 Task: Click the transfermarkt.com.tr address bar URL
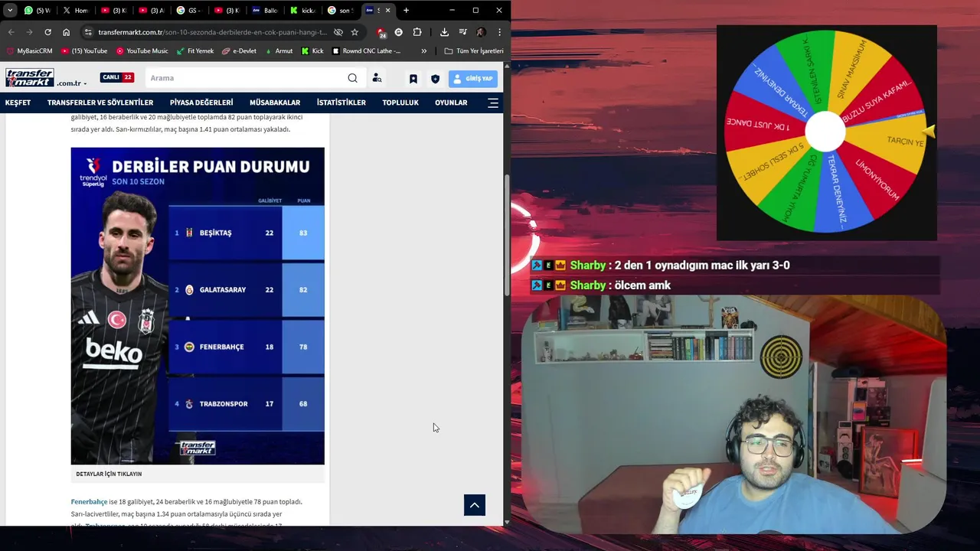click(213, 32)
